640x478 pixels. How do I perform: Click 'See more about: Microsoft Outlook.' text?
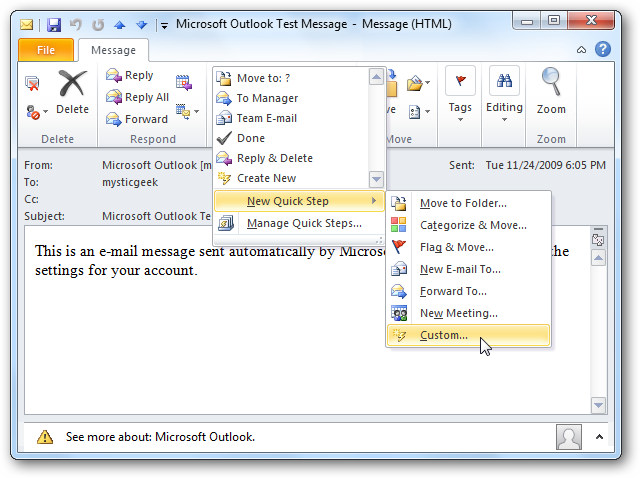point(160,437)
